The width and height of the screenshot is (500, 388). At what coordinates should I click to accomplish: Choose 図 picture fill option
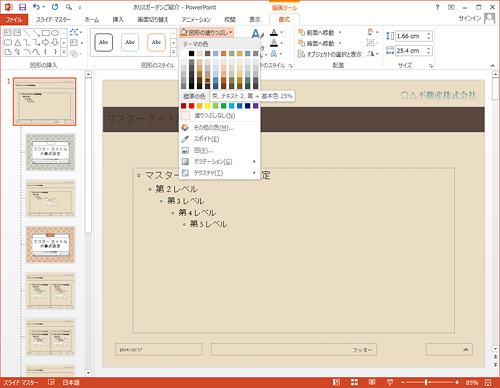(x=219, y=150)
